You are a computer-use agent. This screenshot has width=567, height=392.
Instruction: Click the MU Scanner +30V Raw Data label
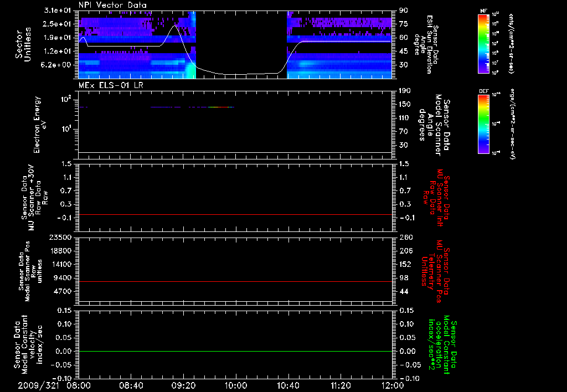click(x=34, y=198)
